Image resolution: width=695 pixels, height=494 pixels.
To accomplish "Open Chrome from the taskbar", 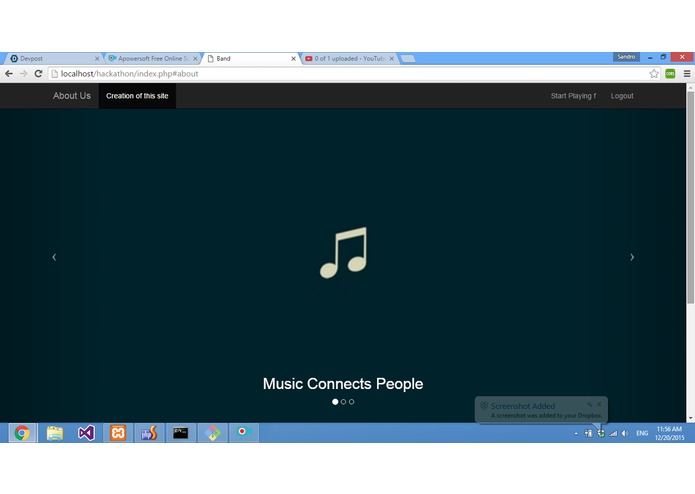I will pyautogui.click(x=22, y=433).
